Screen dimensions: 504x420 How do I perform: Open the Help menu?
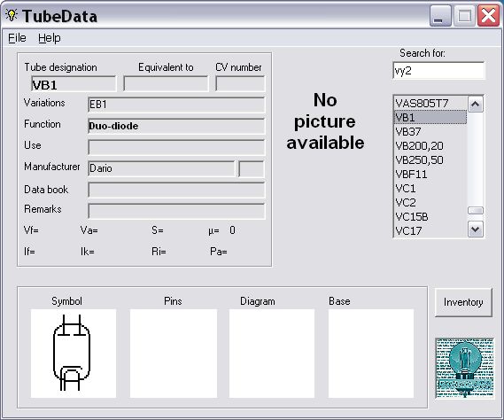pos(50,38)
